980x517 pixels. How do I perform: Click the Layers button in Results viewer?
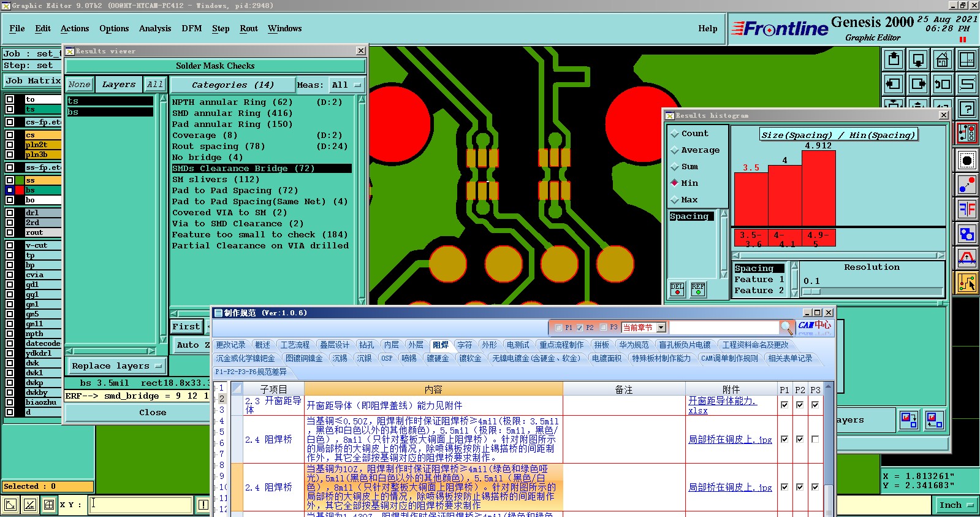pos(119,85)
